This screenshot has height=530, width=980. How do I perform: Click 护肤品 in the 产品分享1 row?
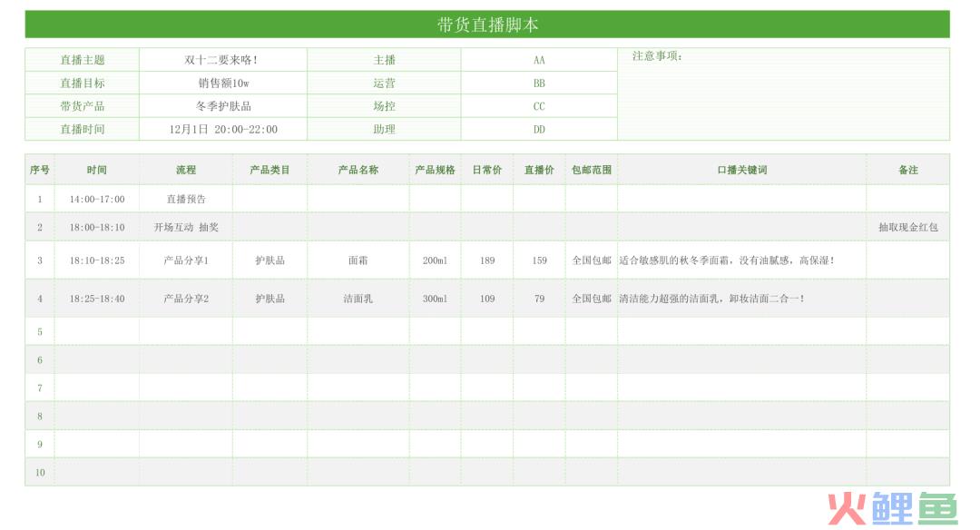coord(269,260)
